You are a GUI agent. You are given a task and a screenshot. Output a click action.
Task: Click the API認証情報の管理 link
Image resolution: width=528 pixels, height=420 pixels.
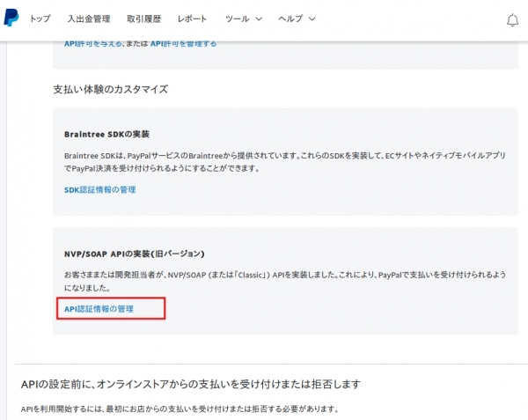[x=99, y=309]
